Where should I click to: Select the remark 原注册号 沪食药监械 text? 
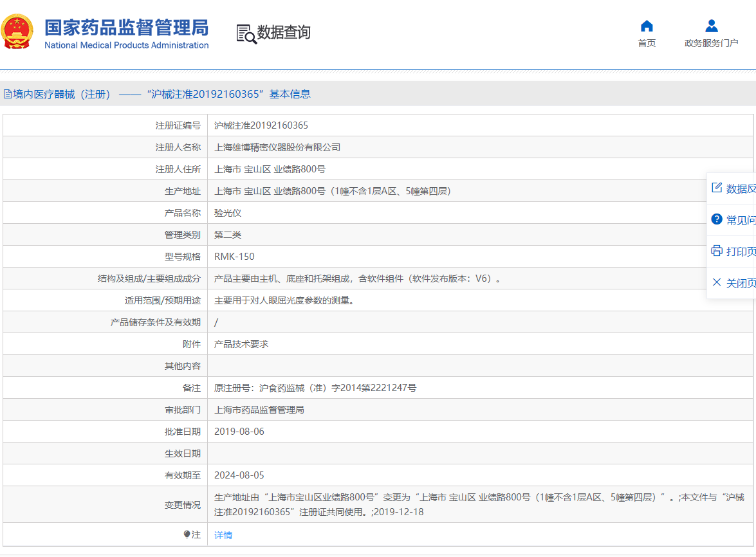[315, 388]
